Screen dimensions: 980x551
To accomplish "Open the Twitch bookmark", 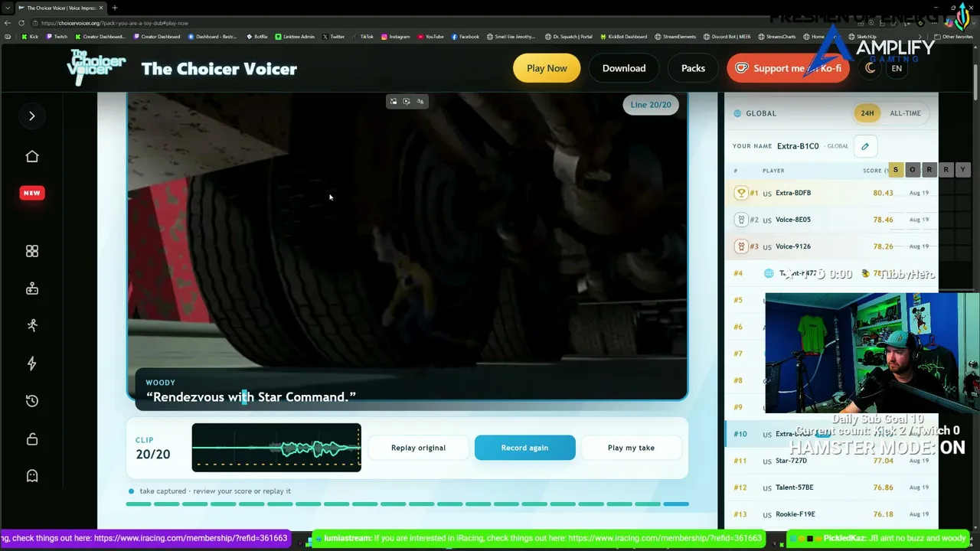I will click(x=57, y=37).
